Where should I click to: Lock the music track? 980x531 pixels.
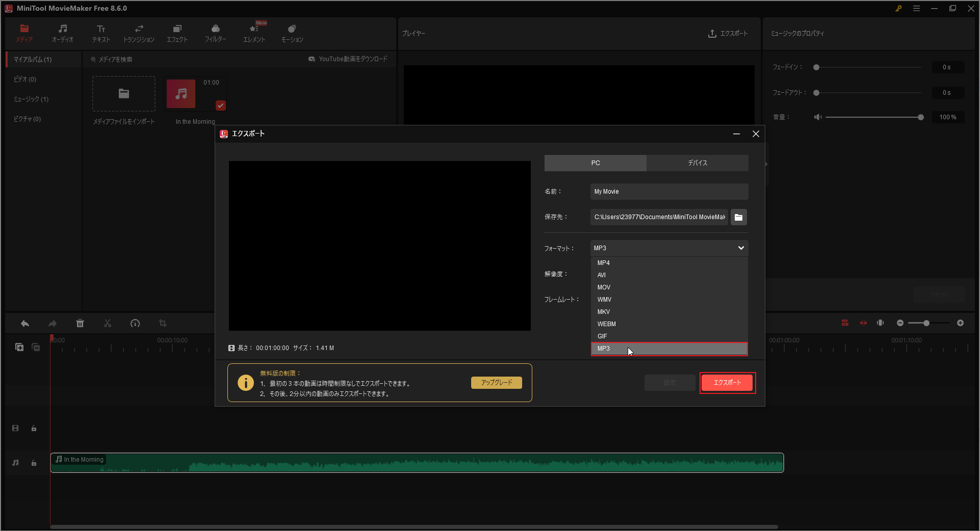34,463
